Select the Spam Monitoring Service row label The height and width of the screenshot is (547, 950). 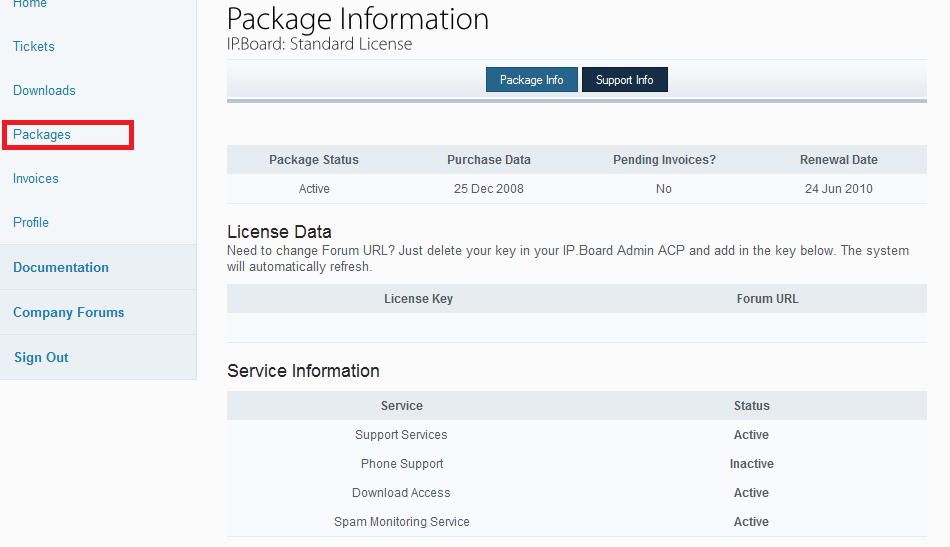[402, 522]
